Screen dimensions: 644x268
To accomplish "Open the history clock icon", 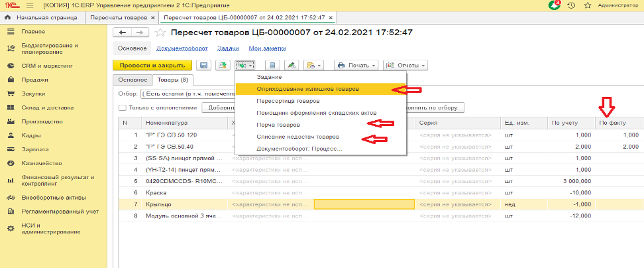I will [571, 5].
